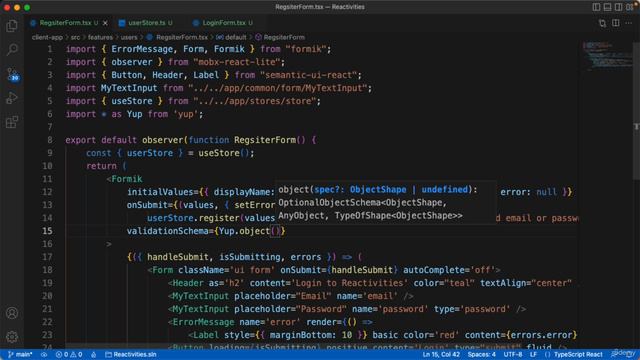Click the Formik tag on line 11
This screenshot has height=360, width=640.
click(x=127, y=179)
